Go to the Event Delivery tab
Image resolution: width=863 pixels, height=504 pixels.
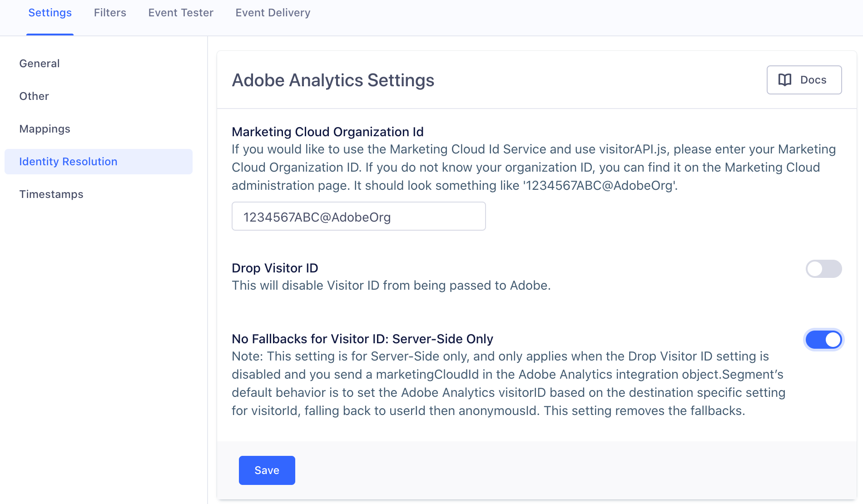pos(273,13)
